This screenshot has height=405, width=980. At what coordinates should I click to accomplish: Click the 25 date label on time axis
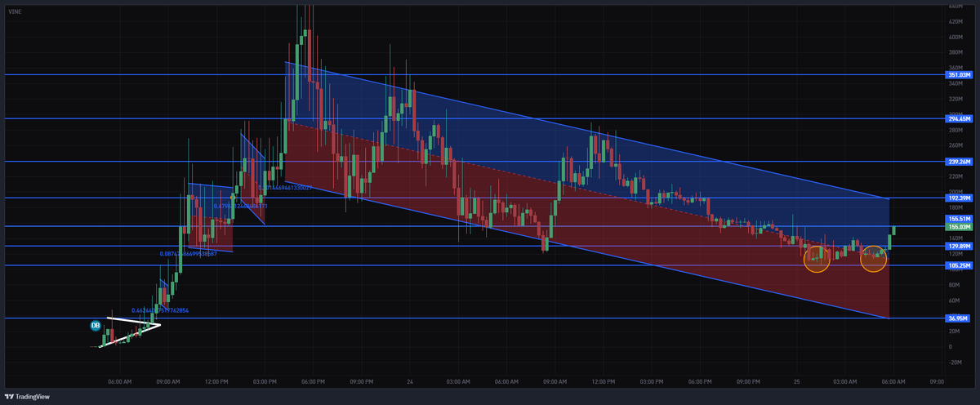[x=799, y=381]
